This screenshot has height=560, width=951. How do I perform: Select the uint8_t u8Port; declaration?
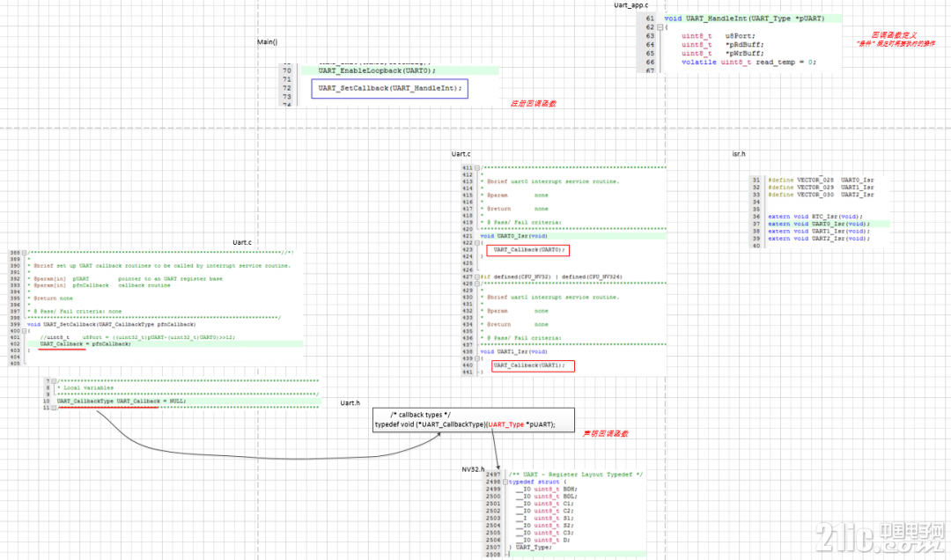(719, 36)
